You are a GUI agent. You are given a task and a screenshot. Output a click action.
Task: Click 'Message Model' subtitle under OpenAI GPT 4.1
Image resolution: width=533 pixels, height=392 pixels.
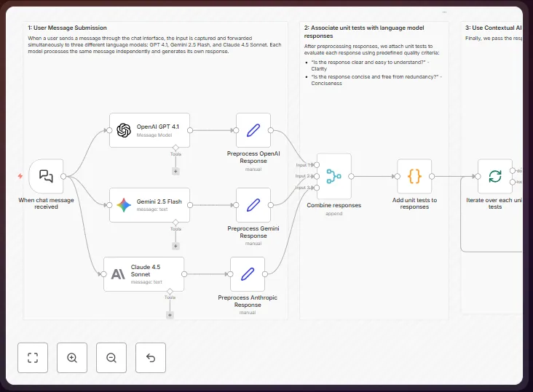154,135
